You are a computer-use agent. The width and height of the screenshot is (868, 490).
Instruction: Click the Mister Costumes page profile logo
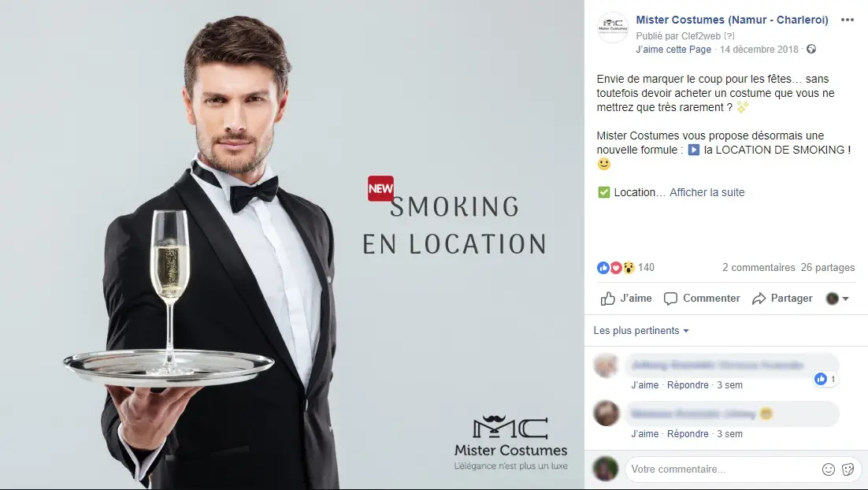(613, 27)
